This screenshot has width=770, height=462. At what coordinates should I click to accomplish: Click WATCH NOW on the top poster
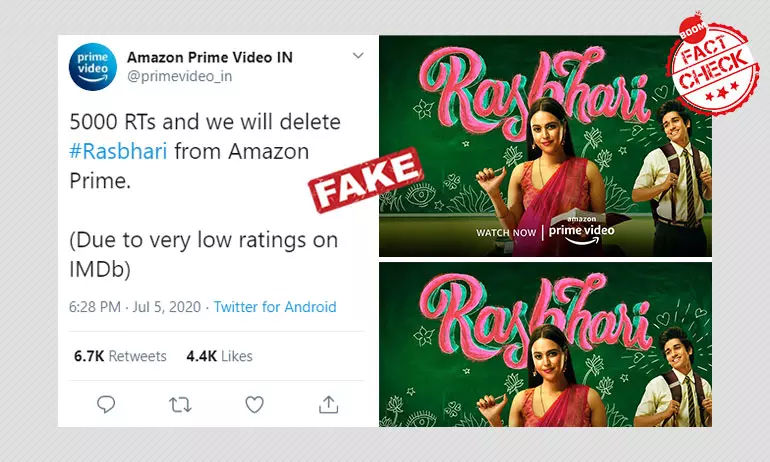click(506, 233)
